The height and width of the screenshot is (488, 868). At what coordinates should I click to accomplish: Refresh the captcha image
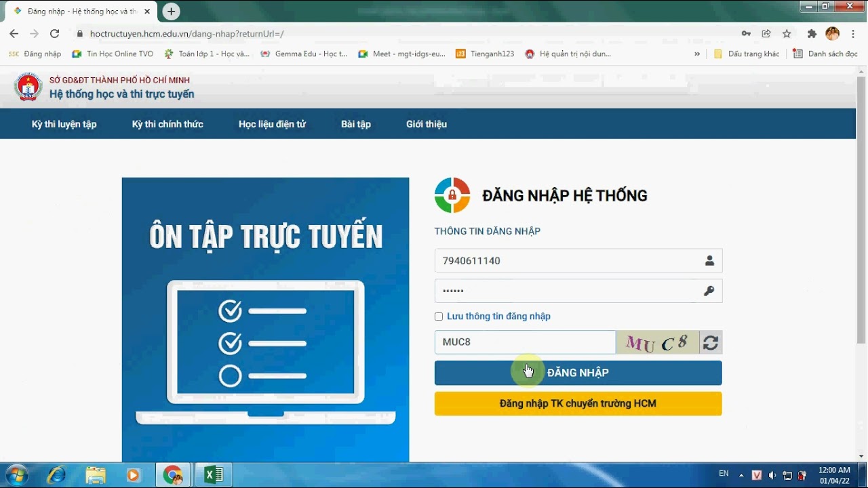pos(711,343)
